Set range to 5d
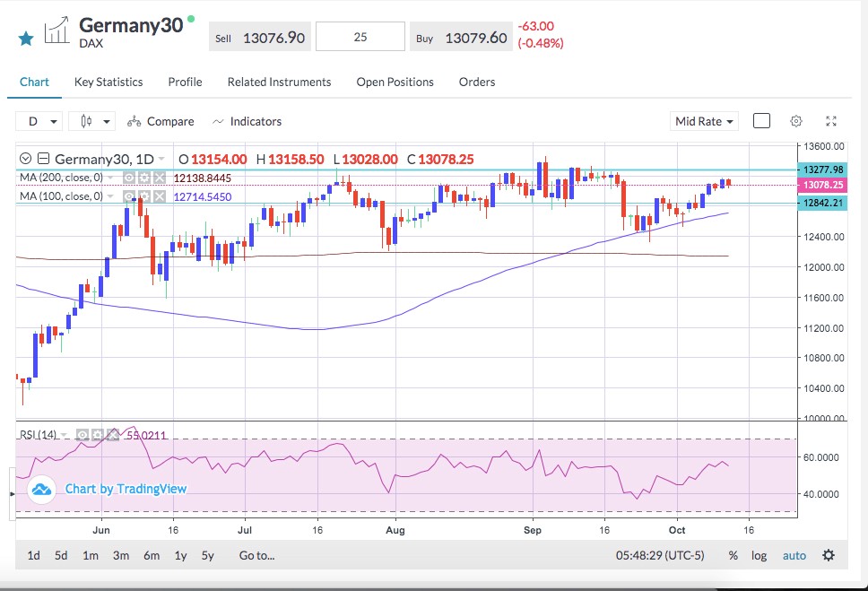Image resolution: width=868 pixels, height=591 pixels. pos(61,555)
